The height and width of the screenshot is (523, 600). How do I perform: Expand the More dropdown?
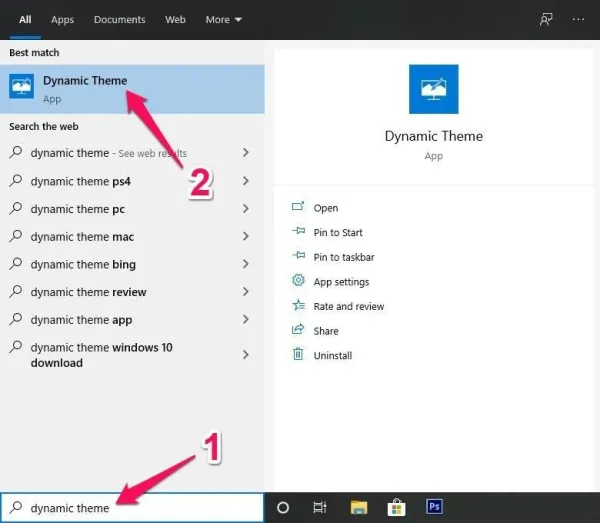(x=223, y=20)
